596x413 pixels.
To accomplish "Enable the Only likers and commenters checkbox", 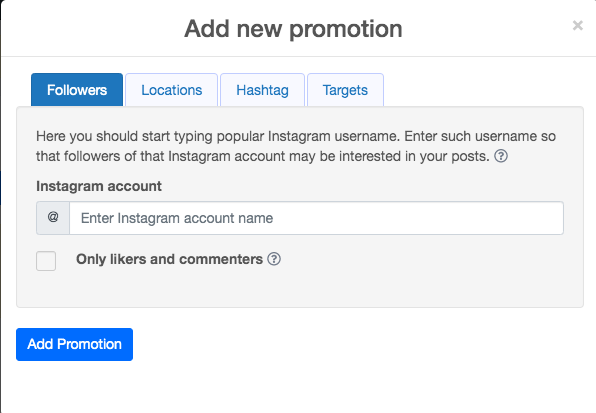I will pyautogui.click(x=46, y=261).
